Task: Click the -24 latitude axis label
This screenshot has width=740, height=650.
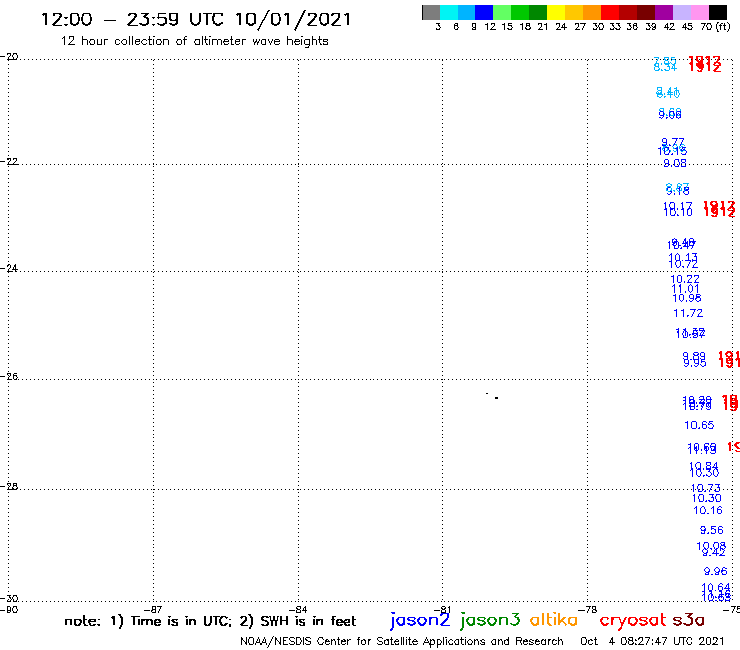Action: point(9,268)
